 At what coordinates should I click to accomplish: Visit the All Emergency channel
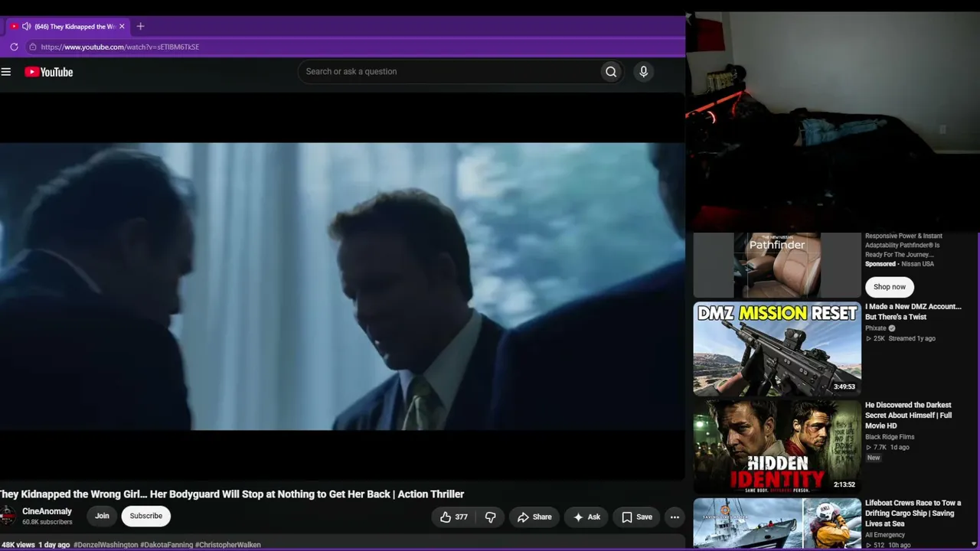[x=885, y=535]
